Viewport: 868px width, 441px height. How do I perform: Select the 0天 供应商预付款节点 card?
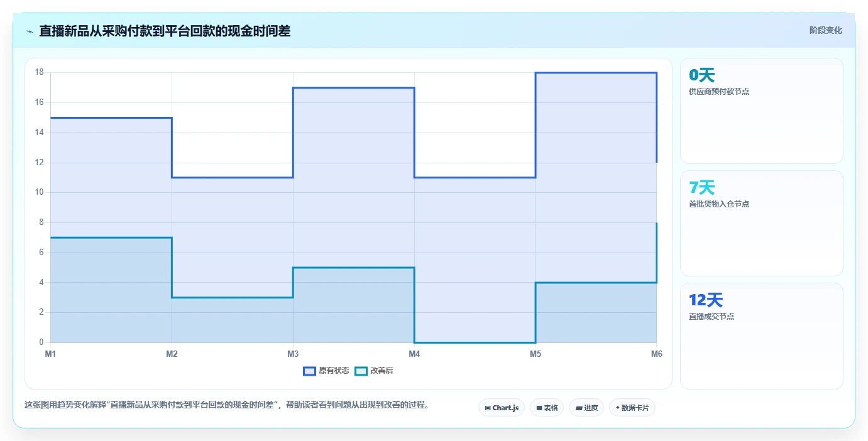pos(762,111)
